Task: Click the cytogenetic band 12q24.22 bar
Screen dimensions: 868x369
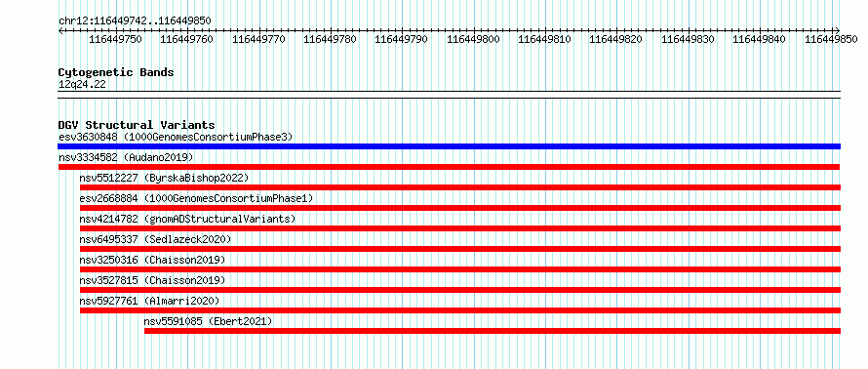Action: click(449, 94)
